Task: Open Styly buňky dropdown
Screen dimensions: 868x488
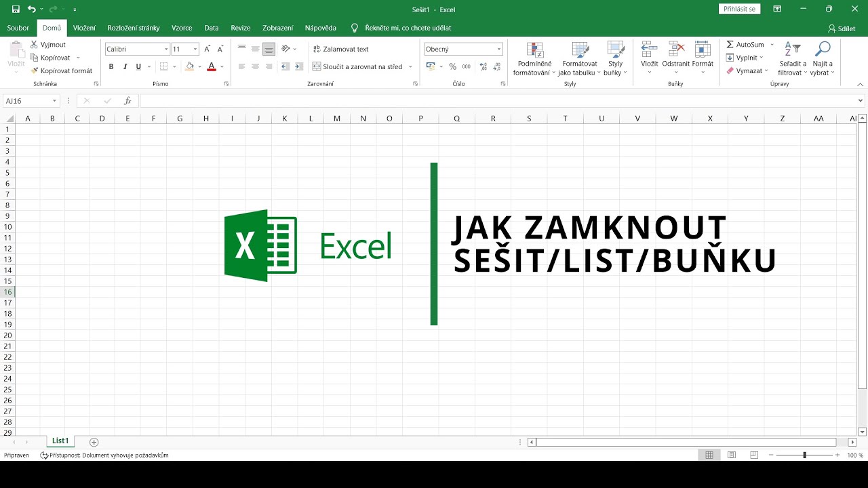Action: point(615,59)
